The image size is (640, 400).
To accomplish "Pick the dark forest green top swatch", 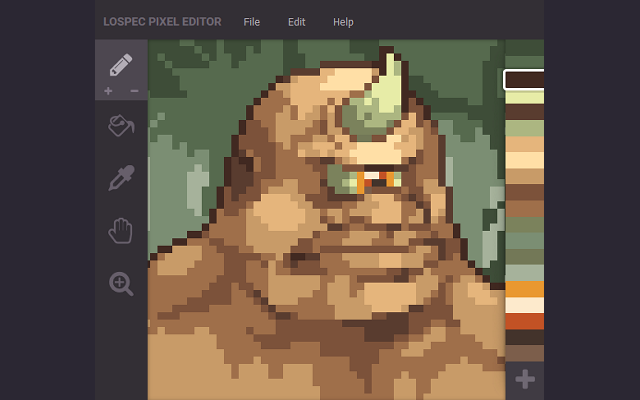I will [x=525, y=48].
